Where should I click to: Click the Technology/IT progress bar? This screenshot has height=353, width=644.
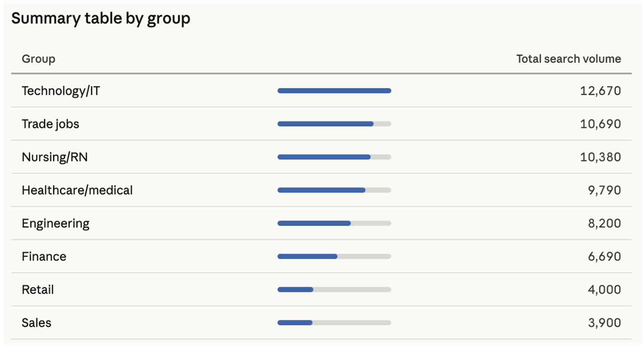[x=334, y=91]
